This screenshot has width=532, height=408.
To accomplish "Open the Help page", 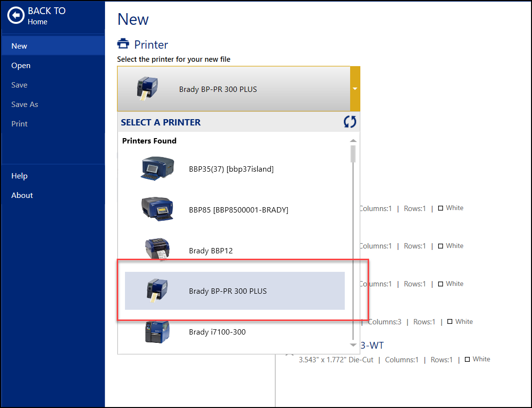I will coord(19,176).
